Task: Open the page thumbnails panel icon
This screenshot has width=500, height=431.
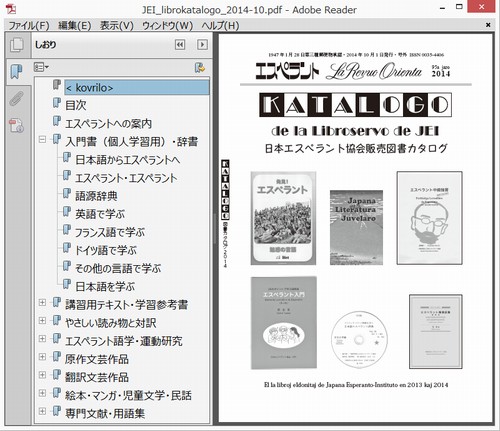Action: (x=17, y=45)
